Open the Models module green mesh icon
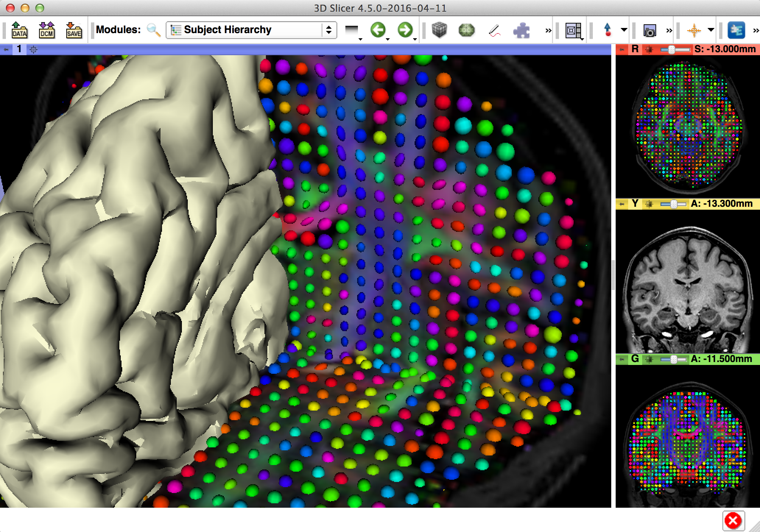 [467, 30]
